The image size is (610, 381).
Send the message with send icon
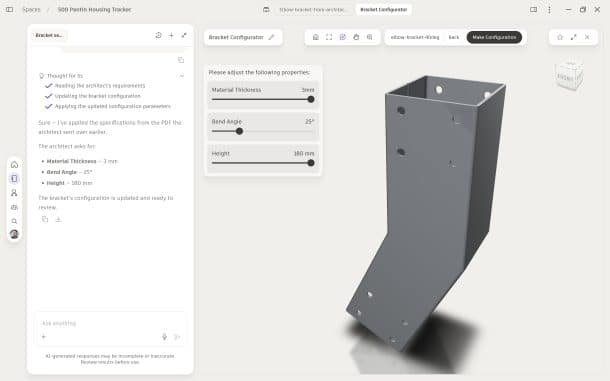(x=177, y=337)
